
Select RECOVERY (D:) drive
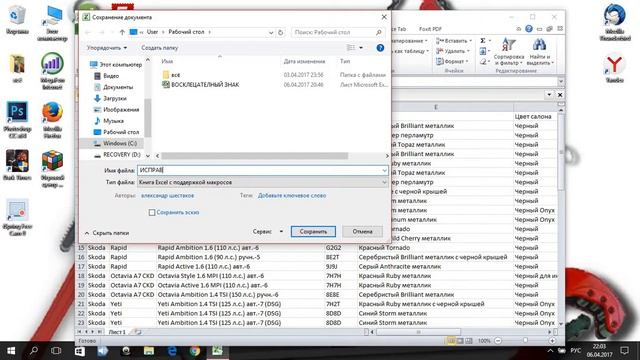pos(117,155)
